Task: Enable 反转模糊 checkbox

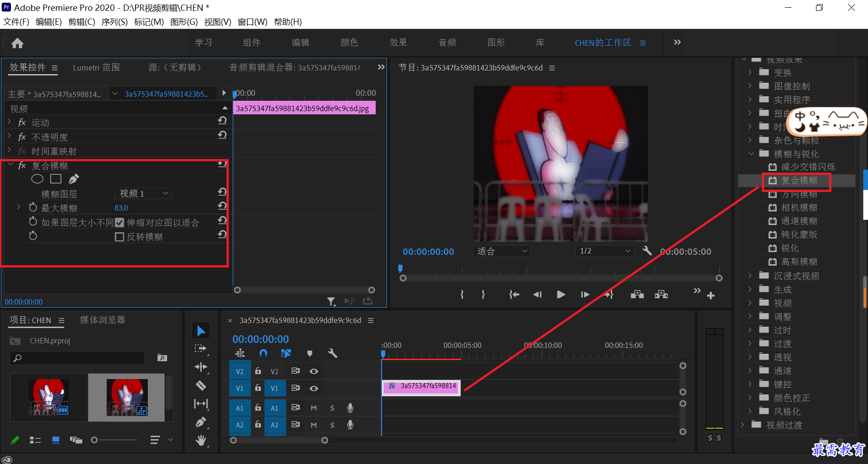Action: 119,237
